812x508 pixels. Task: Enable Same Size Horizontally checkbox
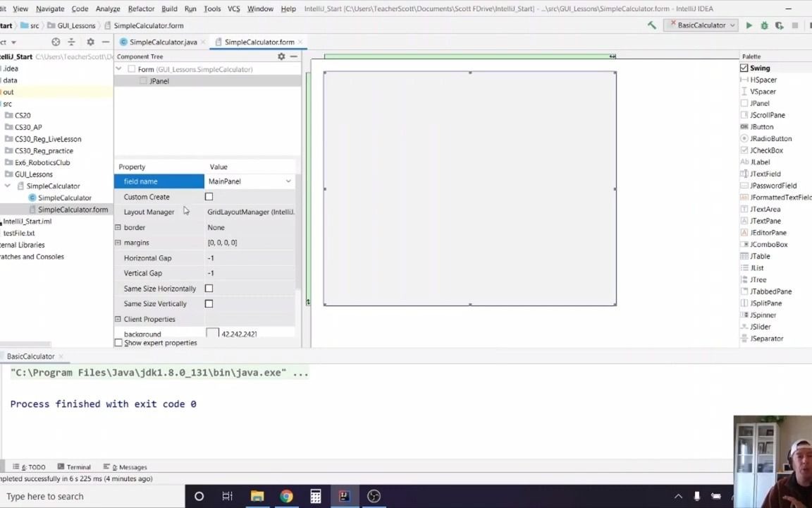(x=209, y=288)
